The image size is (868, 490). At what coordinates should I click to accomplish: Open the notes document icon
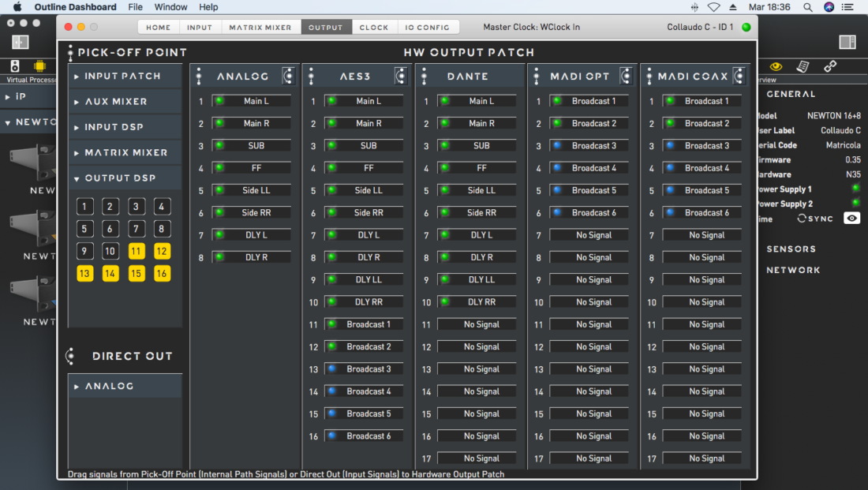(803, 66)
